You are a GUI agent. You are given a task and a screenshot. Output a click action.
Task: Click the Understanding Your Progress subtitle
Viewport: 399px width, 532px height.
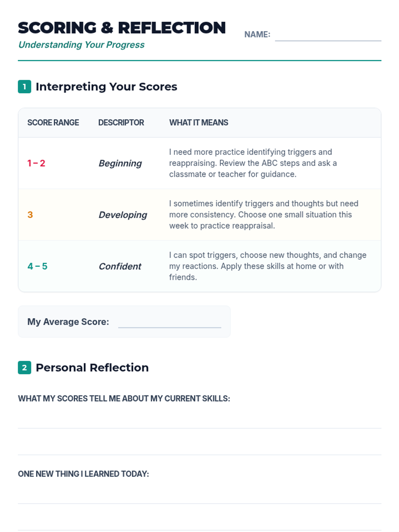point(81,45)
